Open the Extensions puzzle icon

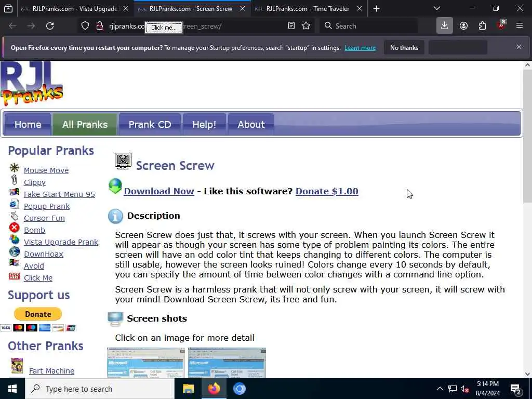click(482, 26)
